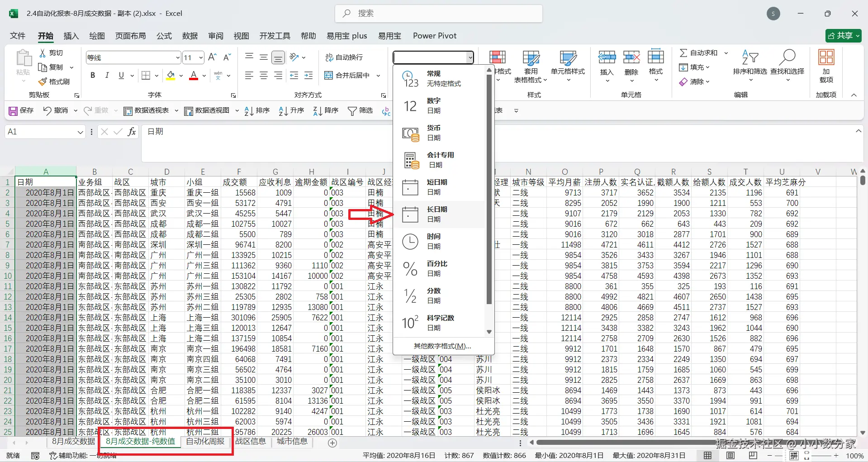Choose 百分比 percentage format
Image resolution: width=868 pixels, height=462 pixels.
(x=440, y=268)
